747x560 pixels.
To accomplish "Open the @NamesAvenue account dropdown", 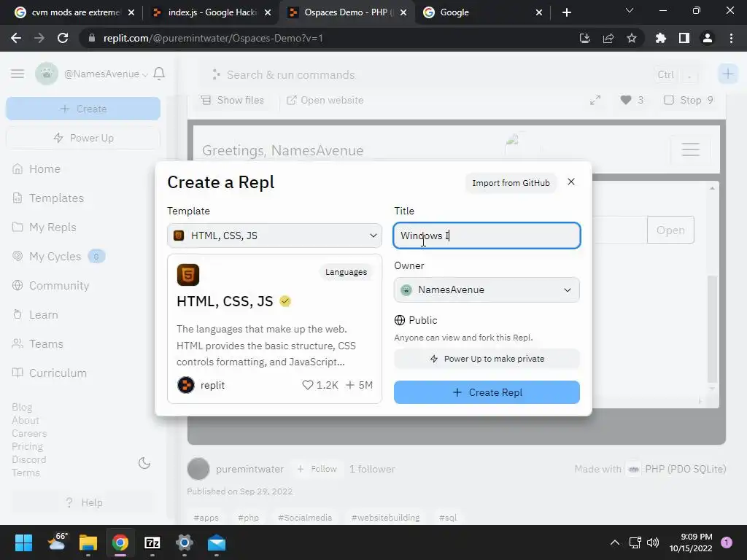I will coord(105,74).
